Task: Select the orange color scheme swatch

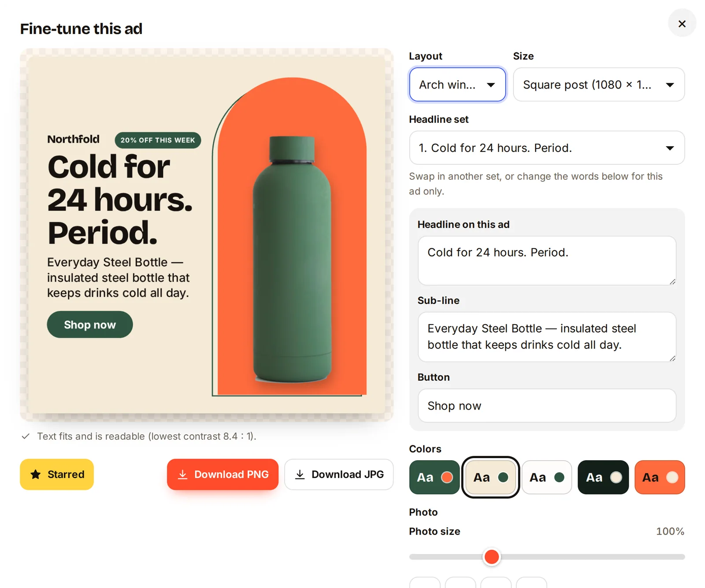Action: click(660, 477)
